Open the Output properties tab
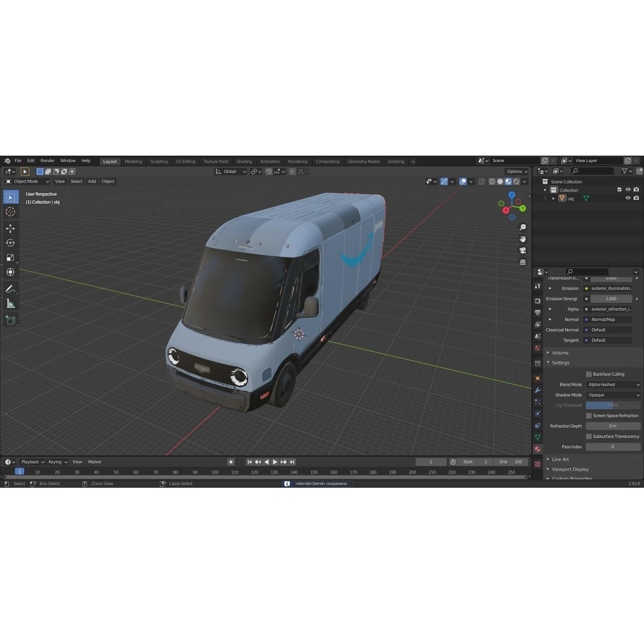Screen dimensions: 644x644 tap(538, 312)
